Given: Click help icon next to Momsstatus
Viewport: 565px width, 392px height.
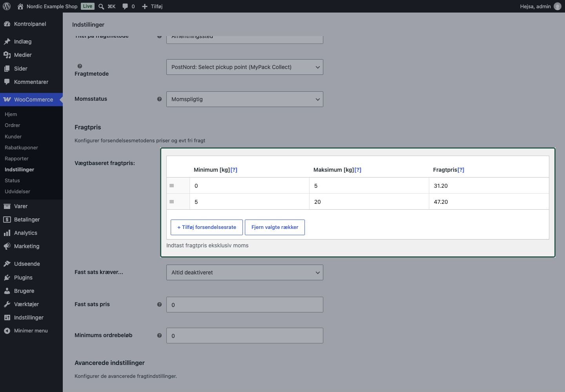Looking at the screenshot, I should 159,99.
